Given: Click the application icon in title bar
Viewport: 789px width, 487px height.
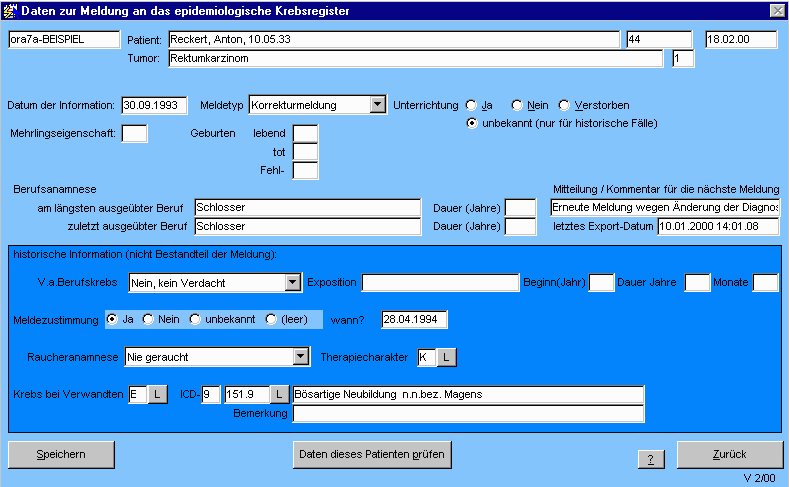Looking at the screenshot, I should (x=10, y=9).
